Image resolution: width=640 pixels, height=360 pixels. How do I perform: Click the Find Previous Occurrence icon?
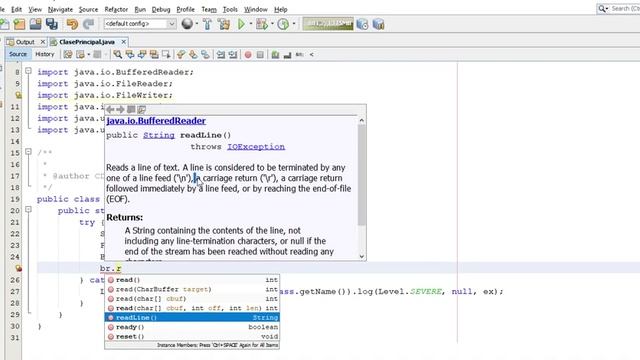[130, 54]
